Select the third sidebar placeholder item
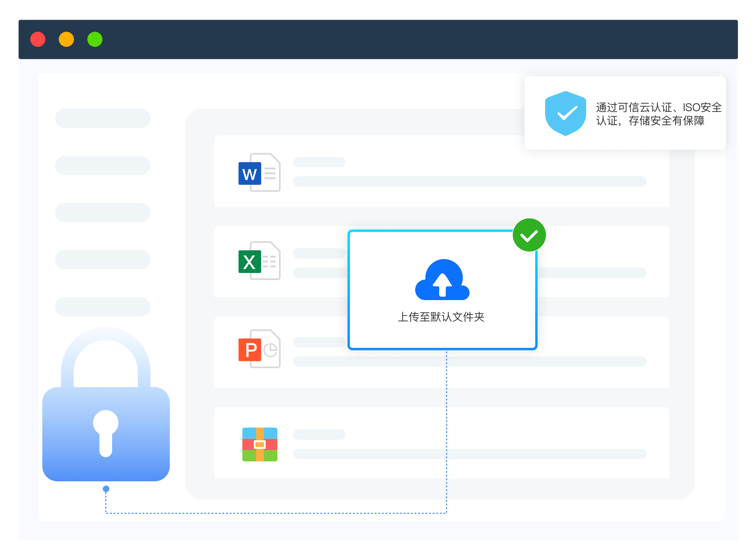The image size is (756, 555). [x=102, y=212]
